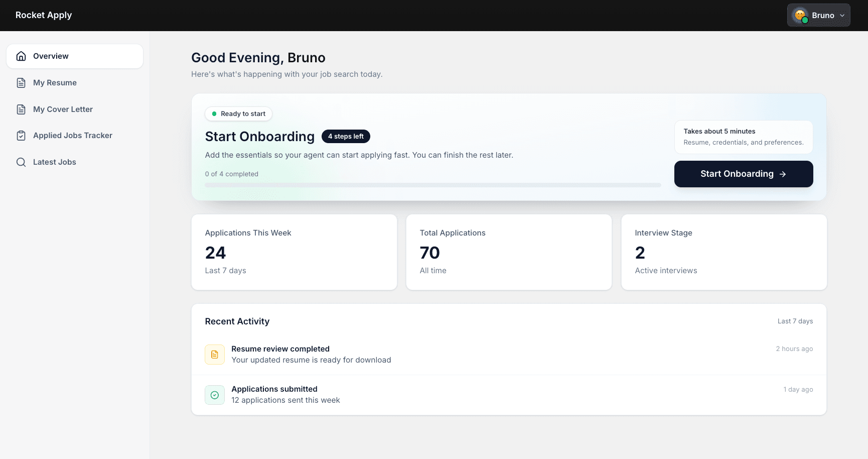Click the green Ready to start status dot

(214, 113)
